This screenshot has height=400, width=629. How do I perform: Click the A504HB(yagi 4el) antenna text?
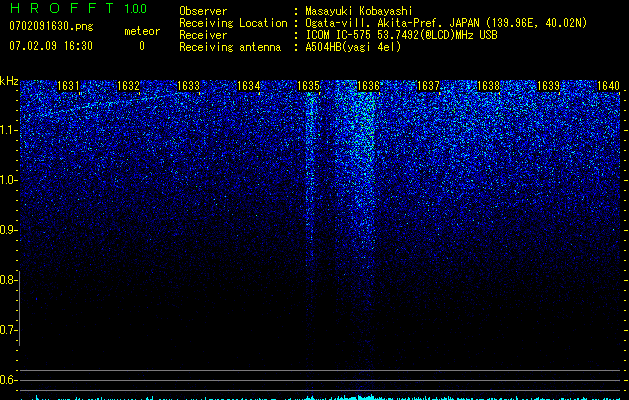pos(353,47)
